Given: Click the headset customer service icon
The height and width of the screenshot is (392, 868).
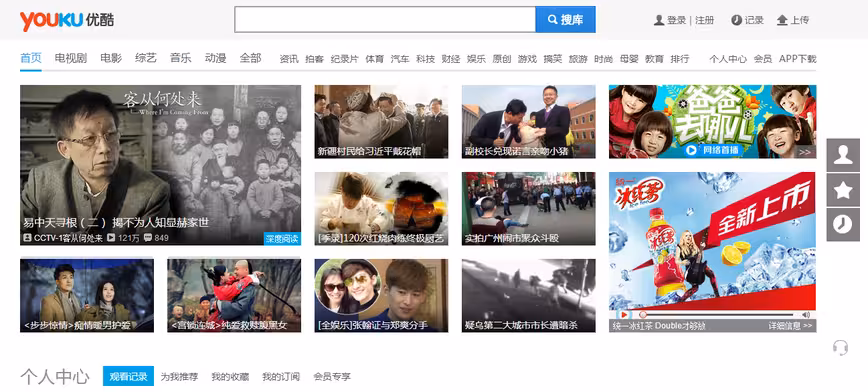Looking at the screenshot, I should [840, 347].
